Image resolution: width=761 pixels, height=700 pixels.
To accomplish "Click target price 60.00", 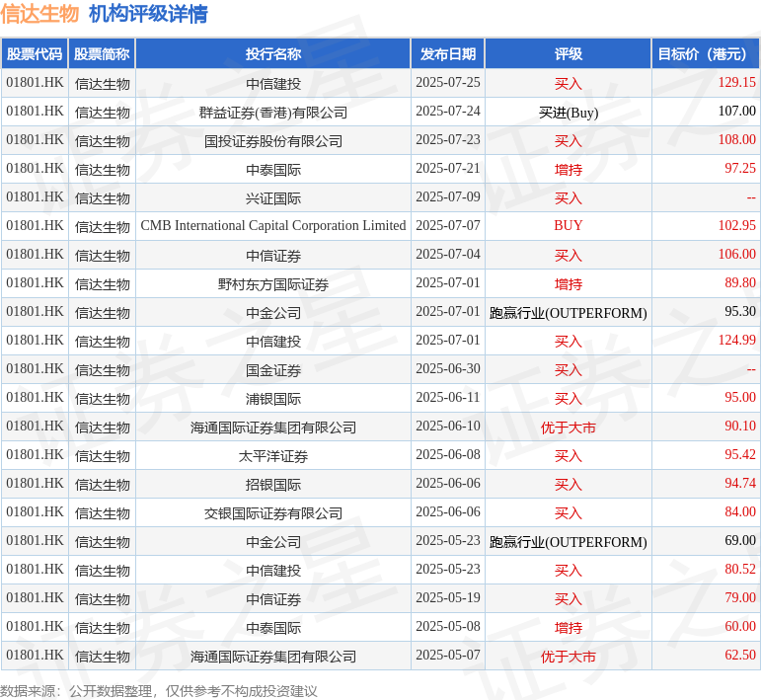I will [740, 627].
